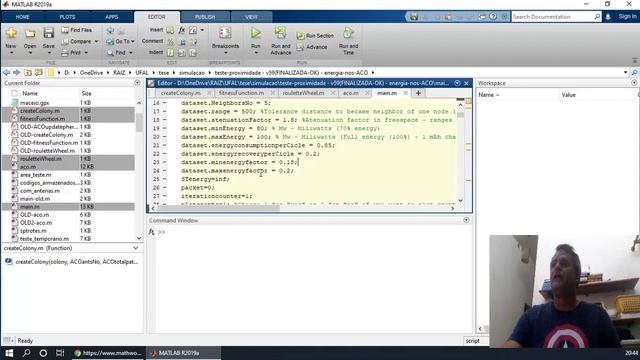Expand the Open dropdown arrow
The height and width of the screenshot is (360, 640).
(30, 53)
